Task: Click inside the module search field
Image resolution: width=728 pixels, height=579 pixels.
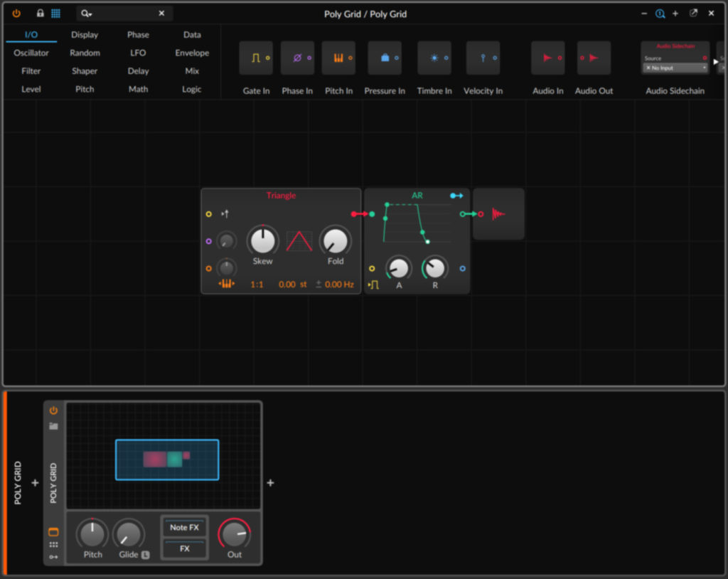Action: 124,13
